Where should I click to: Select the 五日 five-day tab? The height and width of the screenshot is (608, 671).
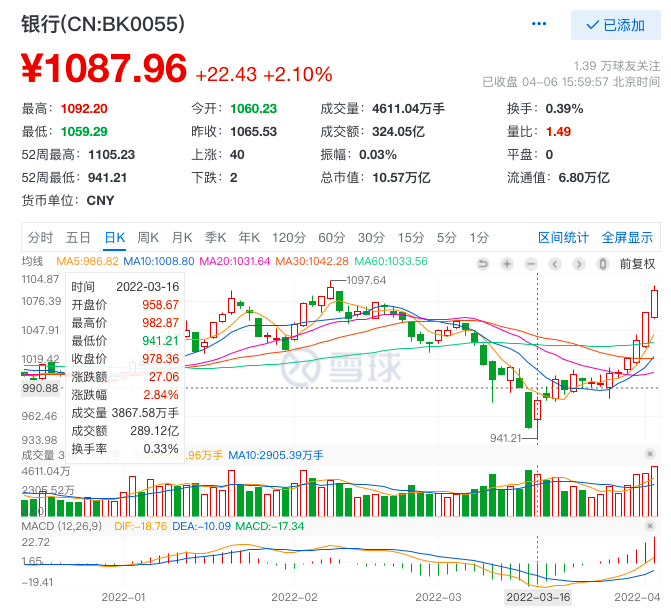(x=78, y=237)
